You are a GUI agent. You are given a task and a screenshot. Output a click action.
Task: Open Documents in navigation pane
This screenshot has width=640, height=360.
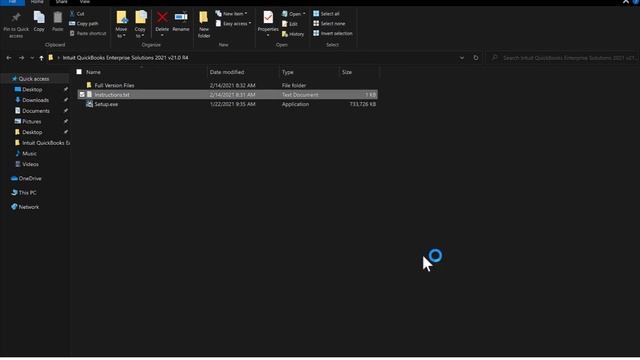click(36, 111)
